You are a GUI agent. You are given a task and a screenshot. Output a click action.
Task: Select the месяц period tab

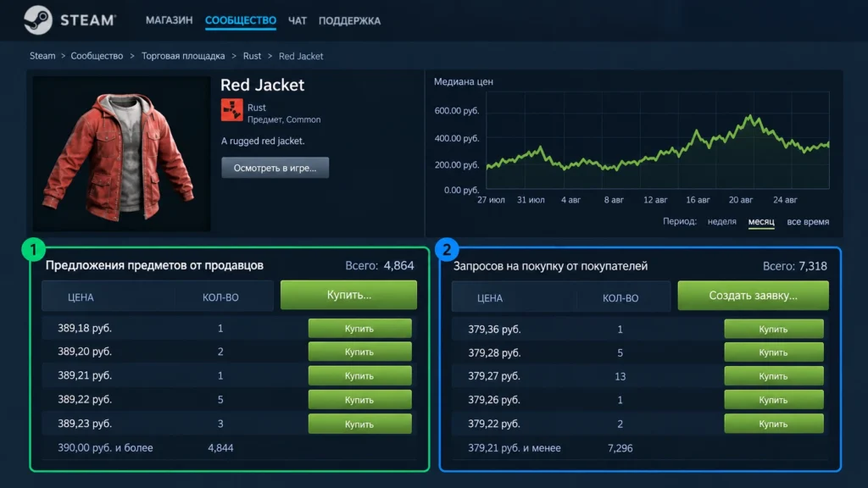[761, 221]
